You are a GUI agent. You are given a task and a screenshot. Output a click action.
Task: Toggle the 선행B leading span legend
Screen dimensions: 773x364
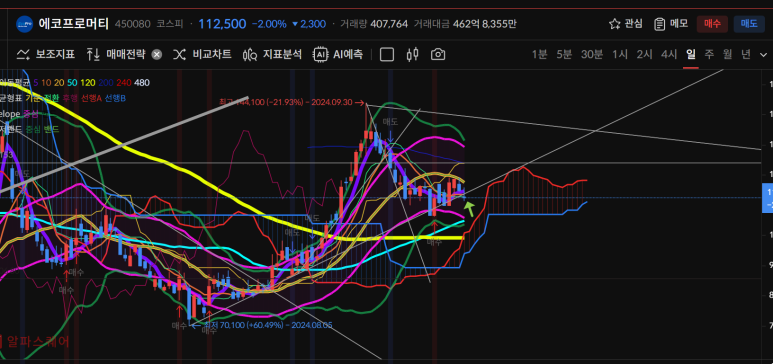pos(115,99)
